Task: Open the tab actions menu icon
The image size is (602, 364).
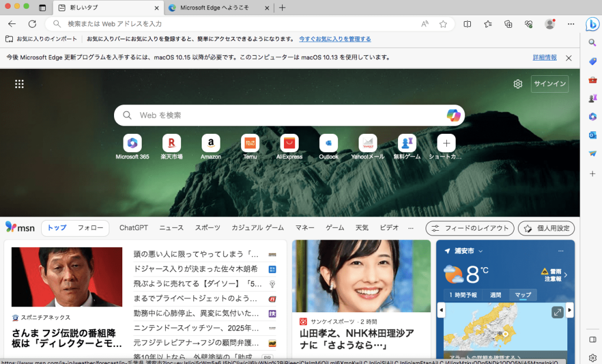Action: tap(42, 8)
